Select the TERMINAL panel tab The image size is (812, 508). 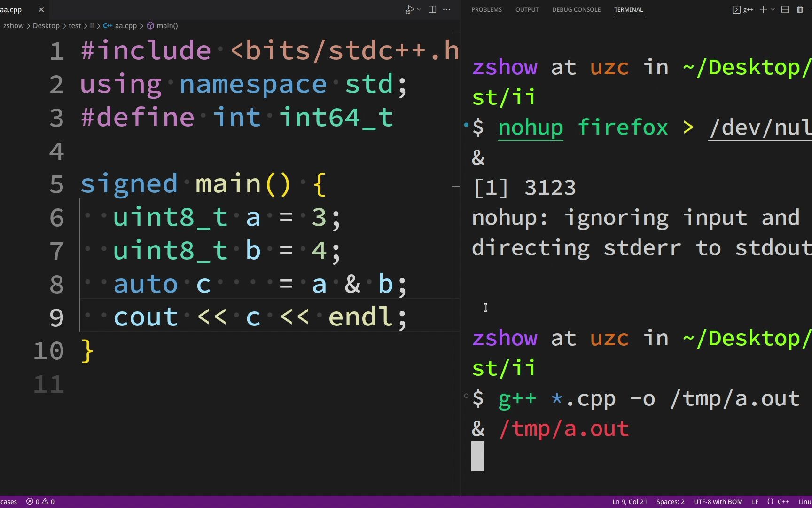pyautogui.click(x=628, y=9)
